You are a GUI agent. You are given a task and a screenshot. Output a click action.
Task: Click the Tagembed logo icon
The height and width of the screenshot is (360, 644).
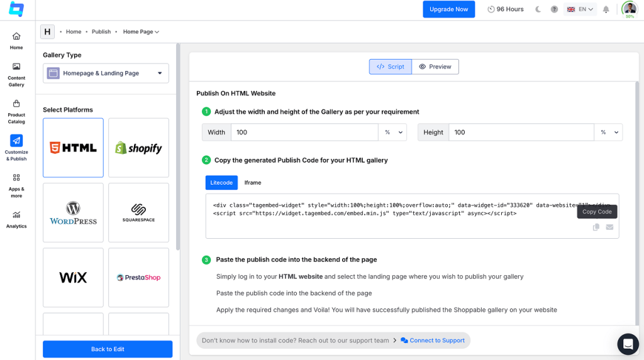(16, 9)
